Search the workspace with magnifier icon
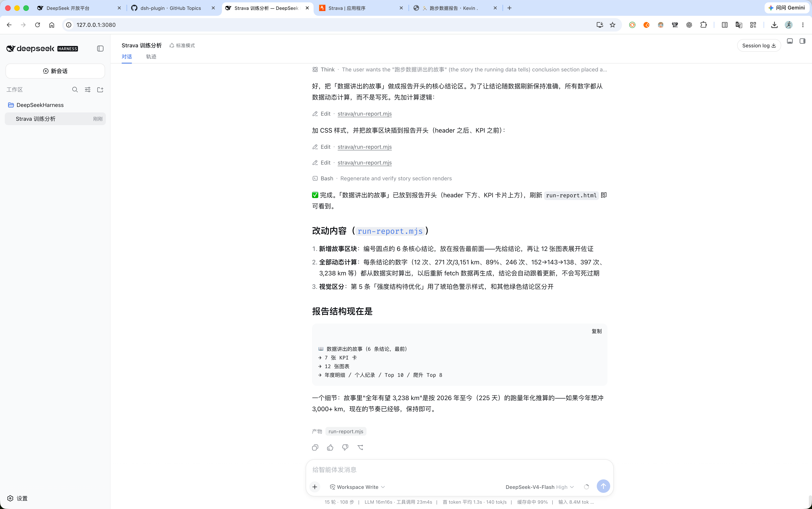812x509 pixels. (x=75, y=90)
